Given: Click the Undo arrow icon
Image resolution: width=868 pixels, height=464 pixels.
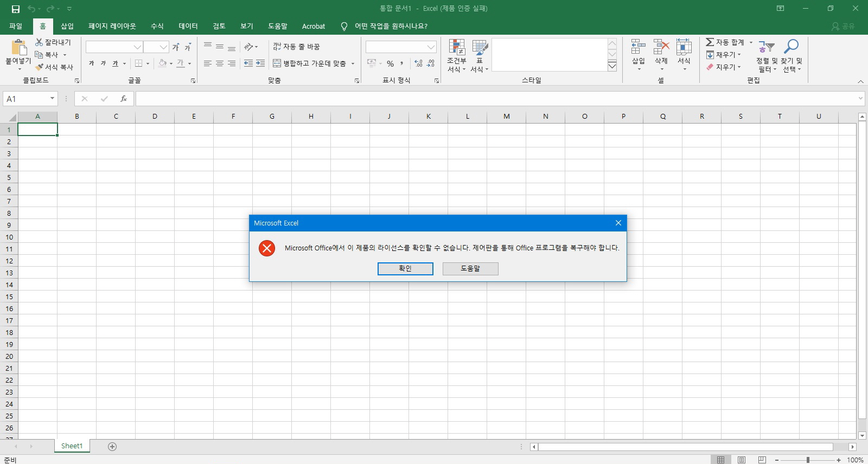Looking at the screenshot, I should pyautogui.click(x=32, y=9).
